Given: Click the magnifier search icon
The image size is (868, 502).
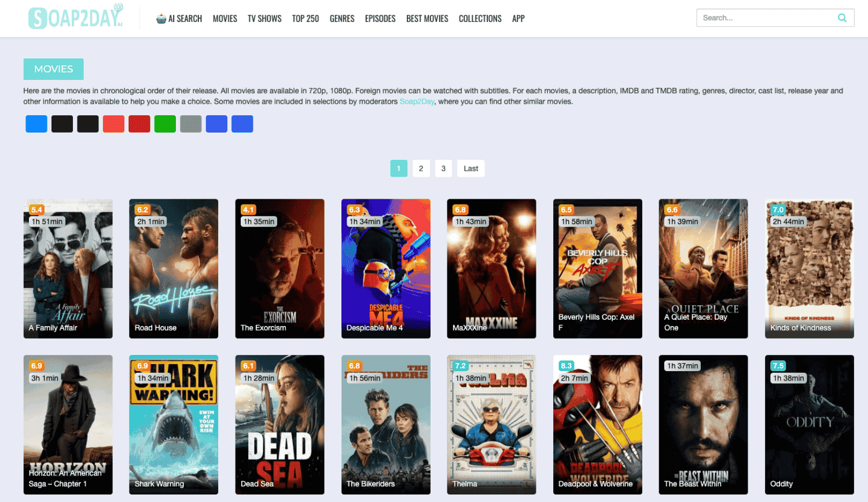Looking at the screenshot, I should pyautogui.click(x=842, y=18).
